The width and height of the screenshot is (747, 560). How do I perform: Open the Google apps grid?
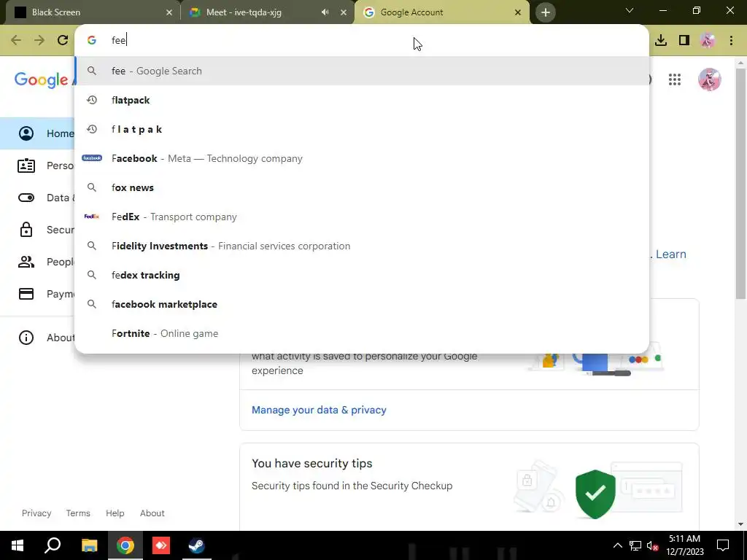click(675, 79)
